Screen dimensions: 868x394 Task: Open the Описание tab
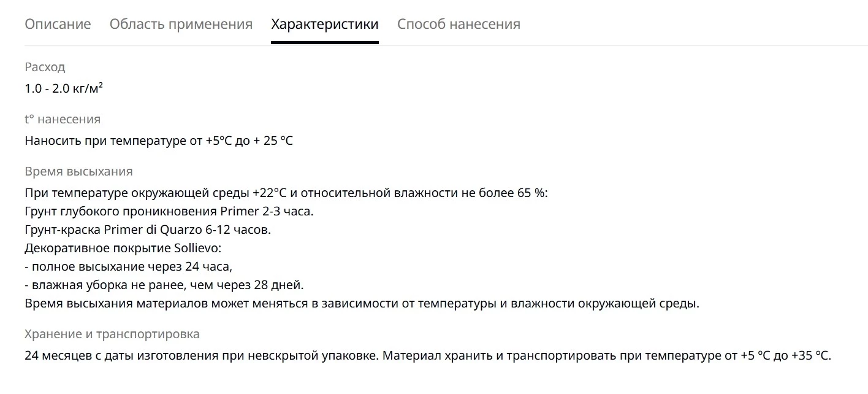(x=58, y=24)
